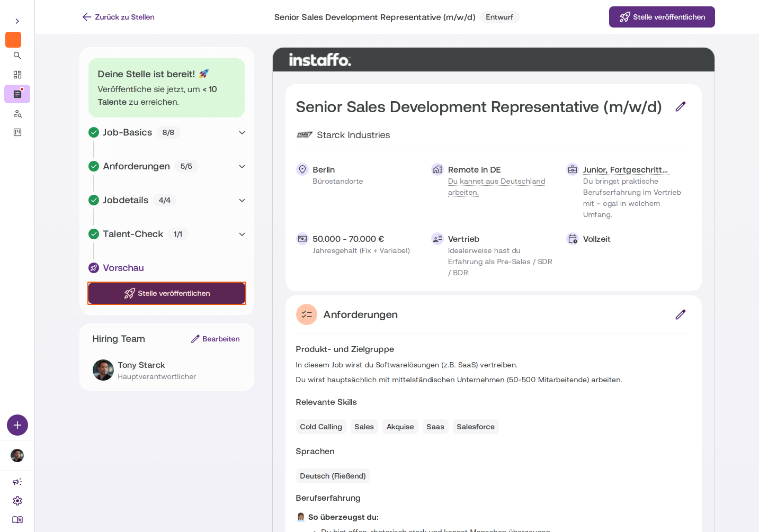Open the megaphone announcements icon
This screenshot has width=759, height=532.
17,482
